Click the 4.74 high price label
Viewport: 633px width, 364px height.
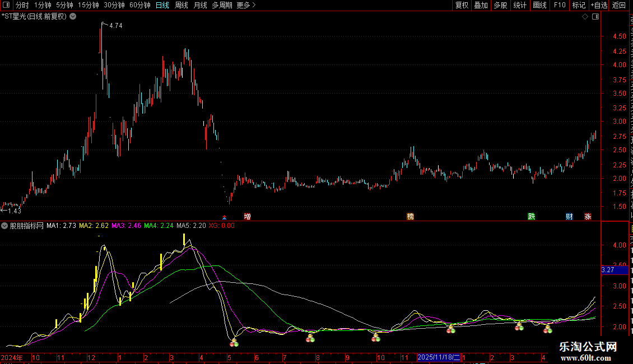(116, 26)
